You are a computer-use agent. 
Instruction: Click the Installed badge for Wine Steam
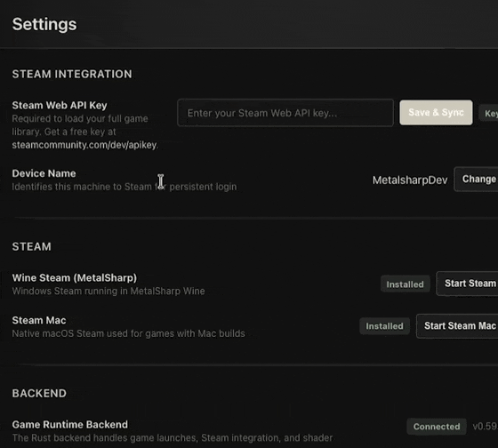pos(405,284)
